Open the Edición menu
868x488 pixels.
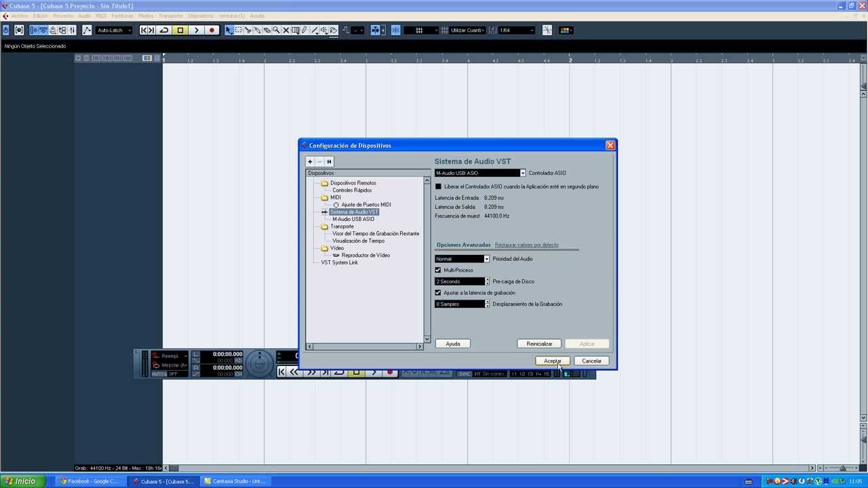[x=41, y=16]
